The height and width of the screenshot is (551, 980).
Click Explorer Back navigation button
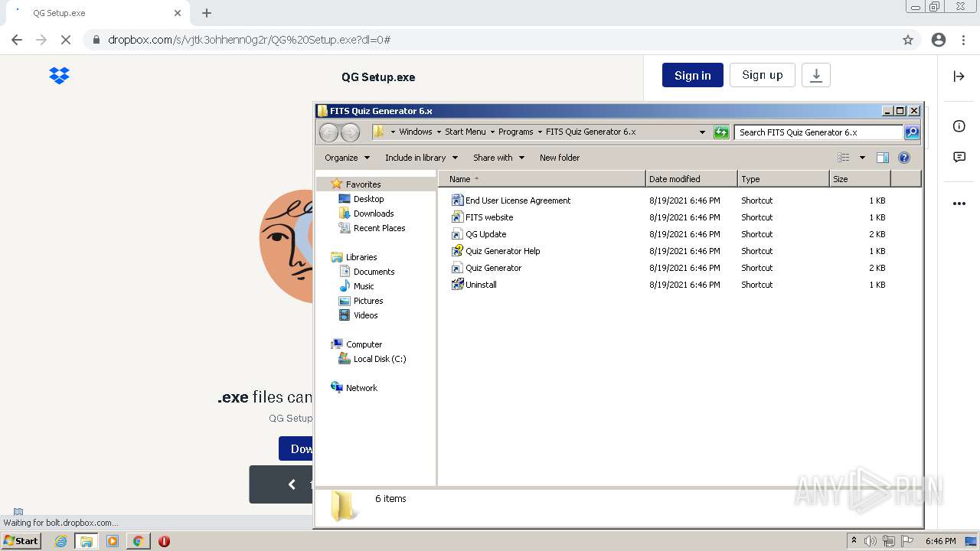pyautogui.click(x=328, y=132)
